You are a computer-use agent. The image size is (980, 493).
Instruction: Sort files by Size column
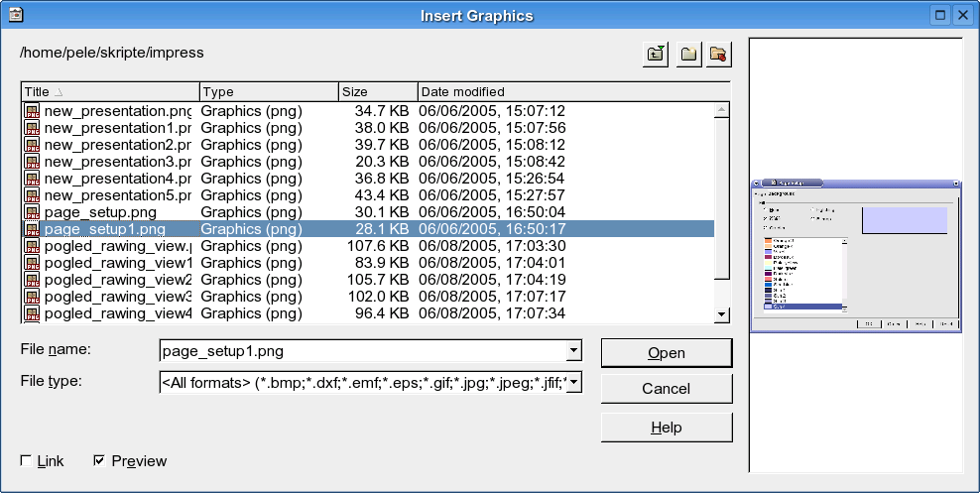(378, 92)
